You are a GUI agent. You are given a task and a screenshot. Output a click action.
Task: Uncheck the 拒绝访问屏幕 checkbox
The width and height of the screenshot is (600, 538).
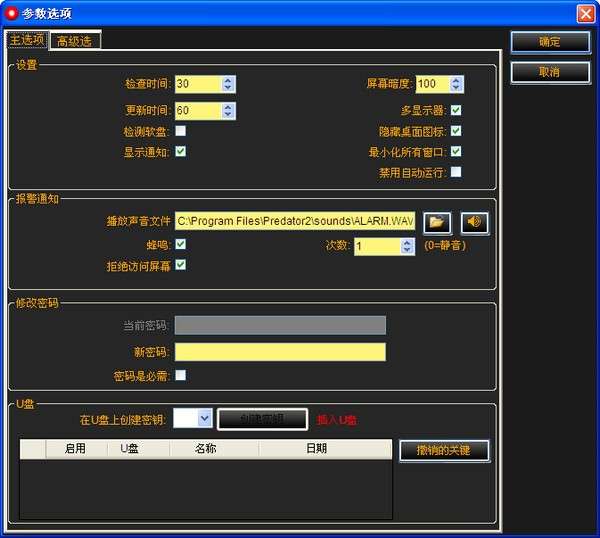pyautogui.click(x=181, y=265)
